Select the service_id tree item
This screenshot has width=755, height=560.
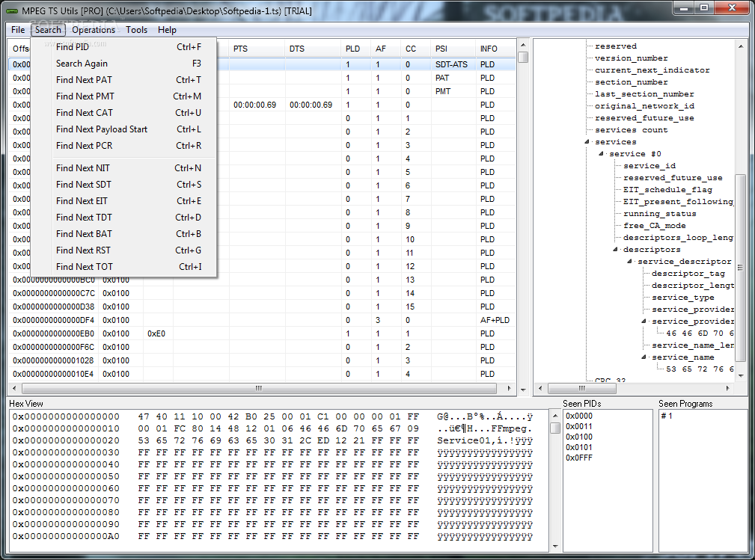tap(649, 166)
